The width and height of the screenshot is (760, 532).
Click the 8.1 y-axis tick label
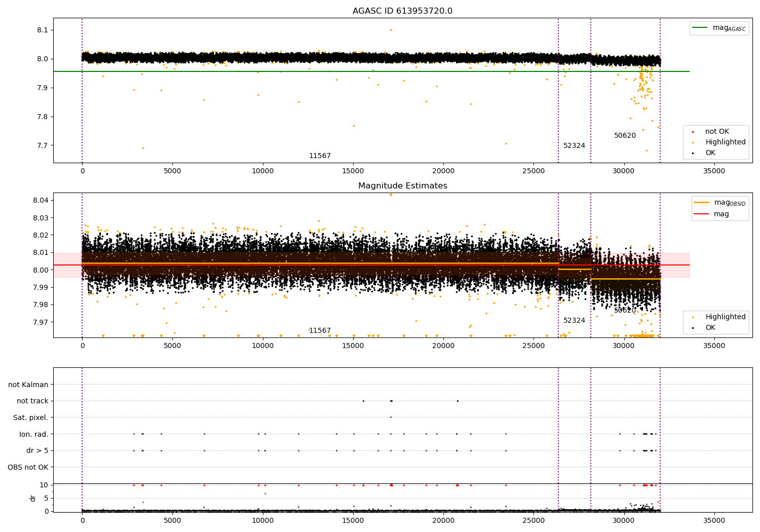[43, 30]
